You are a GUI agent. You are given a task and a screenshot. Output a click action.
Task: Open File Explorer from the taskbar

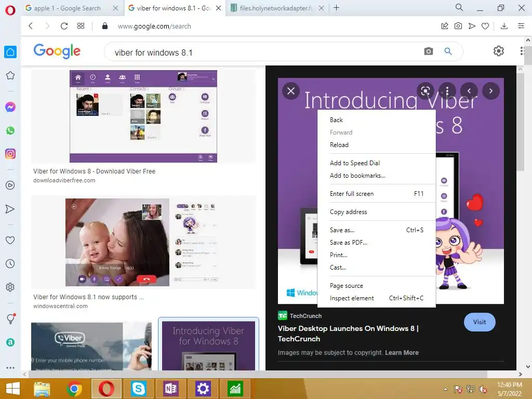pos(42,389)
